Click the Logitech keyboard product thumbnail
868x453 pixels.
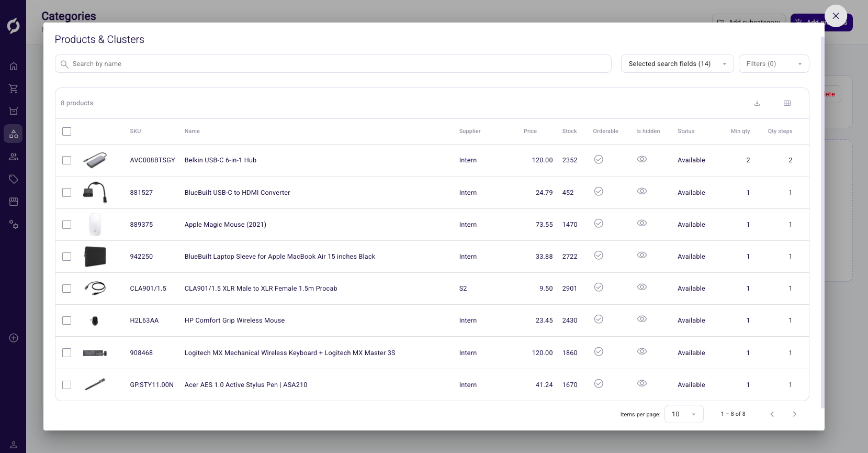[x=95, y=353]
